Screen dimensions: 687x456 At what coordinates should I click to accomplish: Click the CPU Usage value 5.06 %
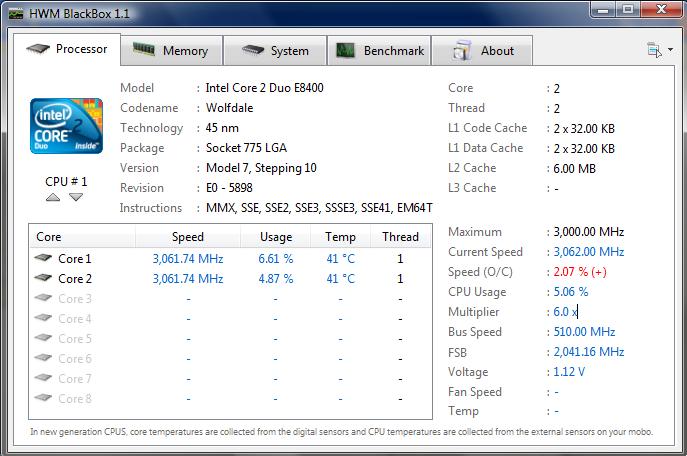pyautogui.click(x=570, y=292)
